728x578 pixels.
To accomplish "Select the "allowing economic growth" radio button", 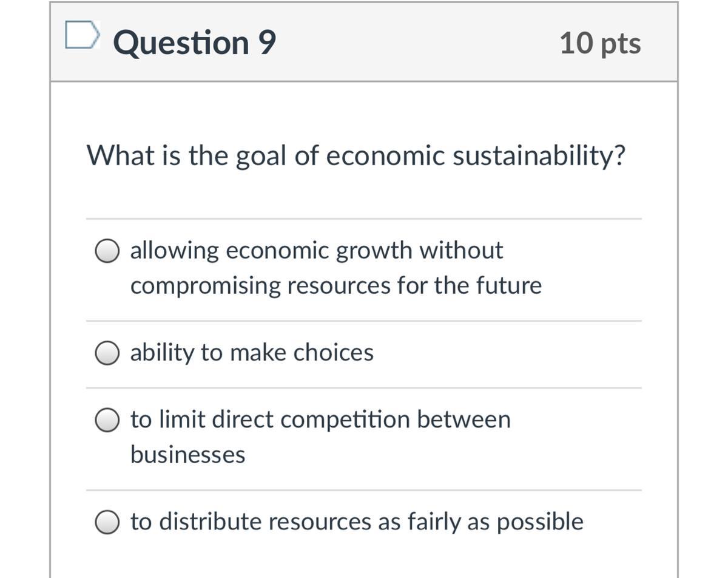I will 107,251.
